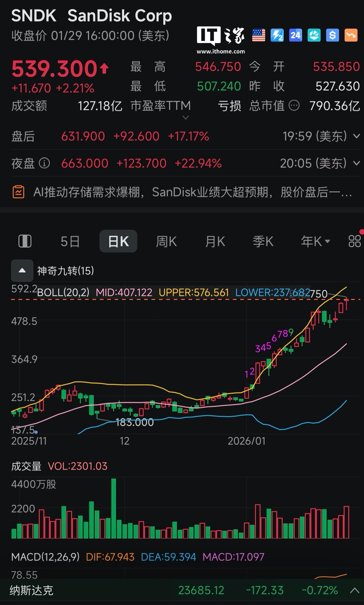Tap the VOL:2301.03 reading

[78, 466]
